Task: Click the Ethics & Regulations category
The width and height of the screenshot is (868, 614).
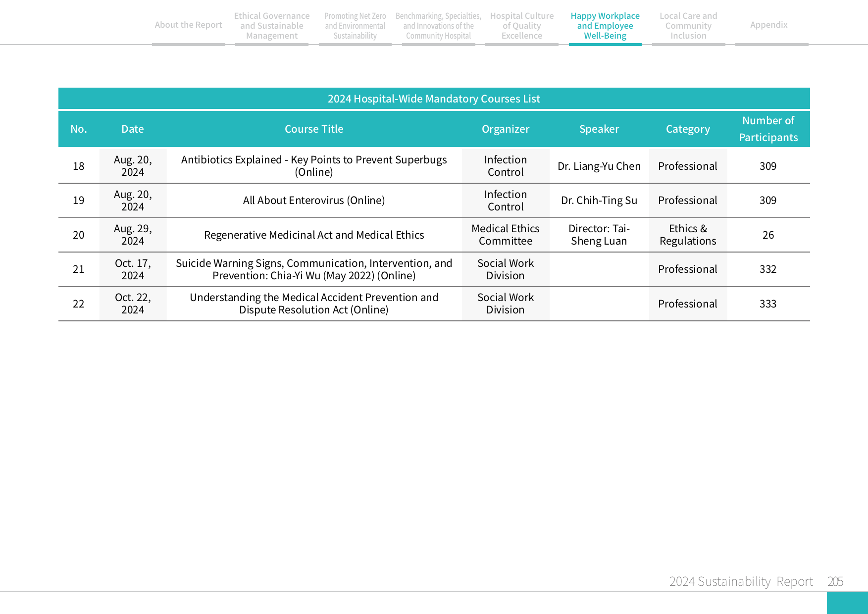Action: click(688, 235)
